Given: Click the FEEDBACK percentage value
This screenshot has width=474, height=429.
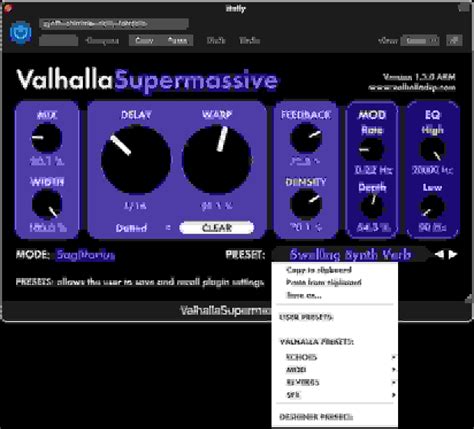Looking at the screenshot, I should click(x=305, y=162).
